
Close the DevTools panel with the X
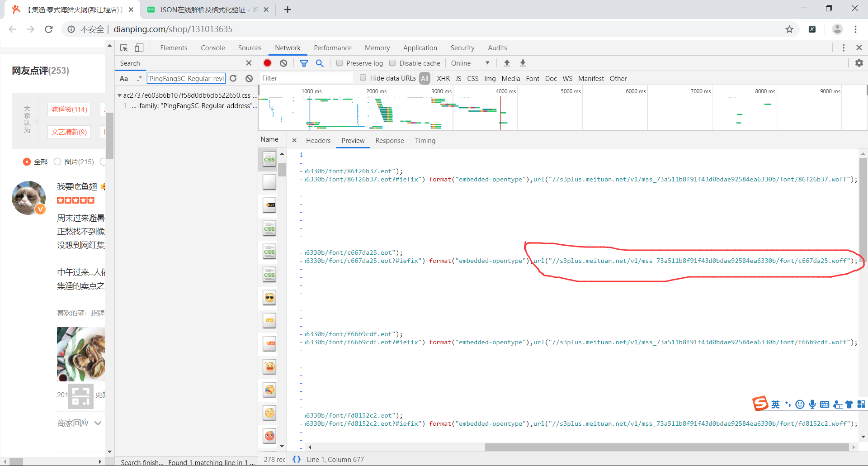coord(859,48)
